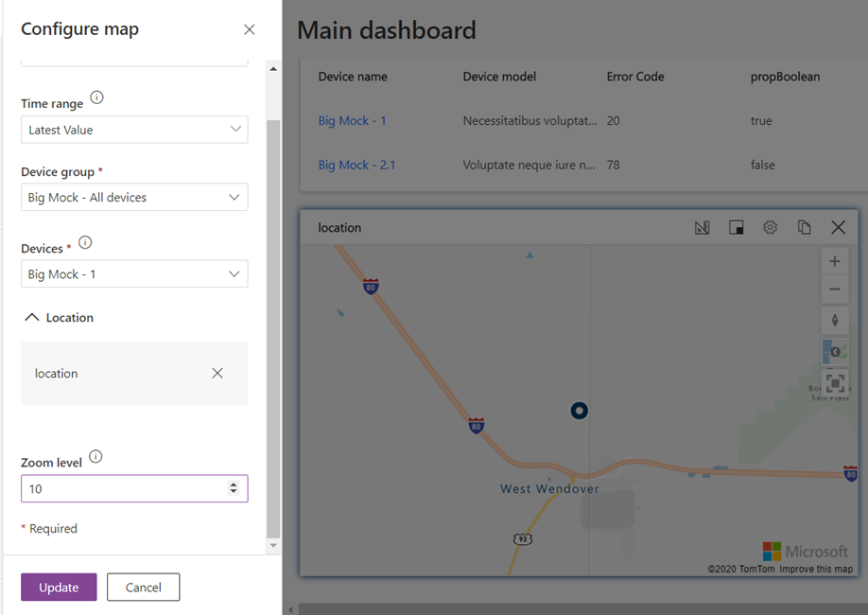The image size is (868, 615).
Task: Click the Voluptate neque iure n... cell
Action: (x=529, y=166)
